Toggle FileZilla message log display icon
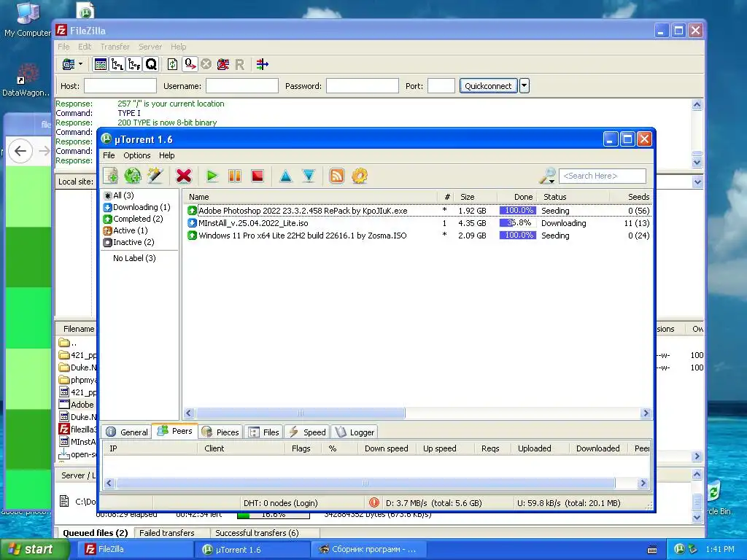Screen dimensions: 747x560 coord(101,64)
